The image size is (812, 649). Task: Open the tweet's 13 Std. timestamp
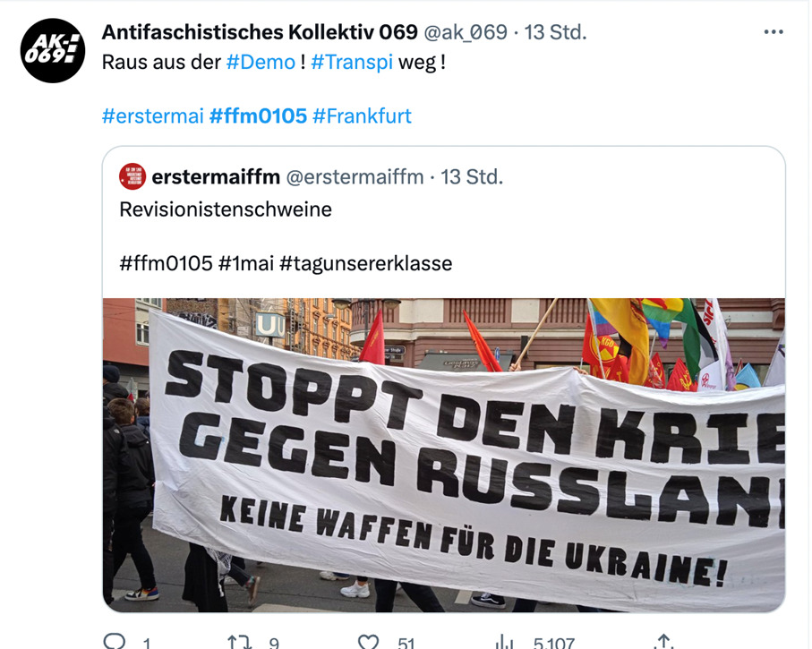[x=555, y=32]
